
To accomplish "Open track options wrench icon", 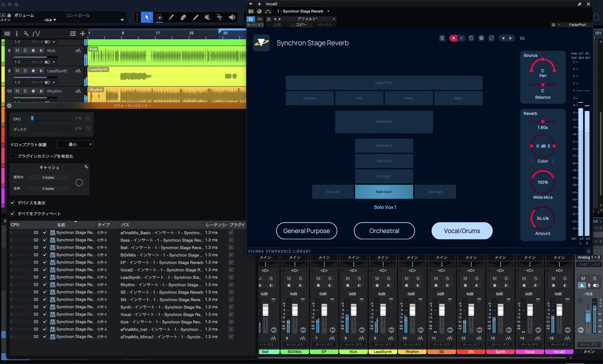I will point(26,33).
